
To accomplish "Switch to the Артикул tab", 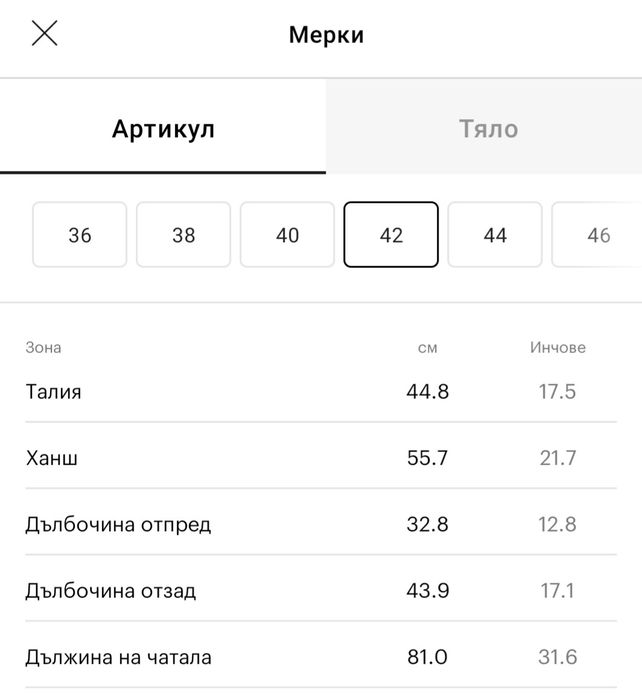I will point(163,129).
